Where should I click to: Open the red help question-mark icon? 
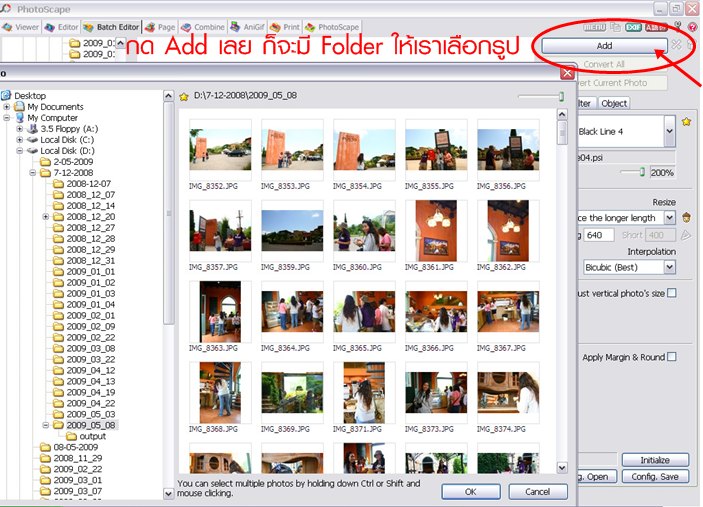coord(693,27)
